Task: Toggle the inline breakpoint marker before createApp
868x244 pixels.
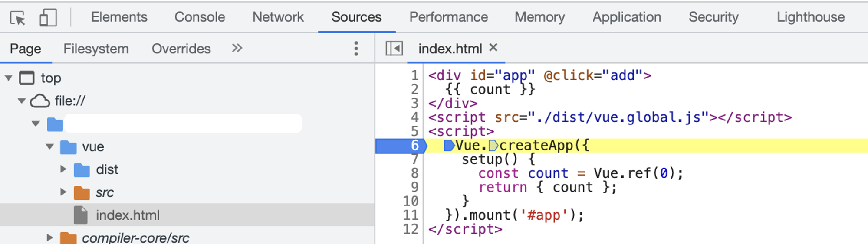Action: point(493,146)
